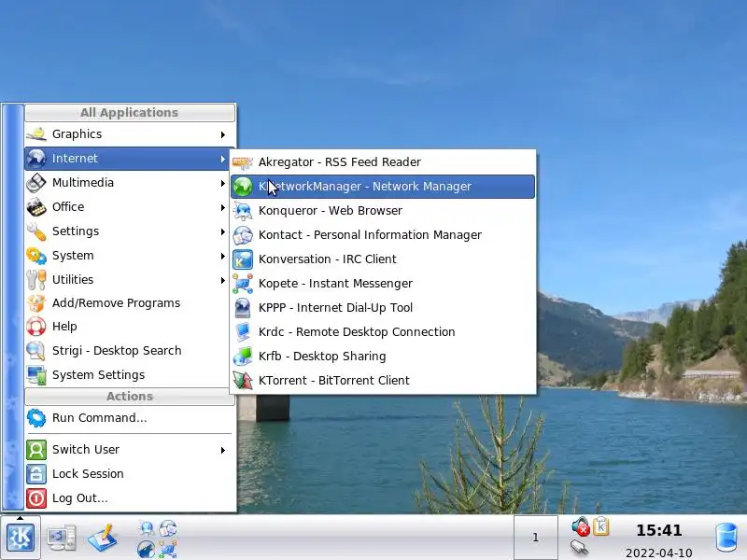The width and height of the screenshot is (747, 560).
Task: Click the Utilities tools icon
Action: click(x=36, y=280)
